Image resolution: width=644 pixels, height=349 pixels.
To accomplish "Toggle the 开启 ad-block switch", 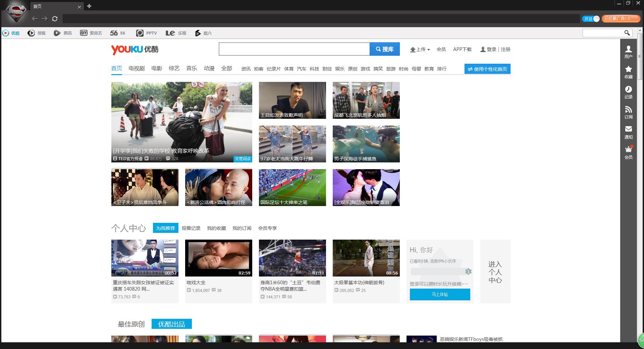I will [591, 19].
